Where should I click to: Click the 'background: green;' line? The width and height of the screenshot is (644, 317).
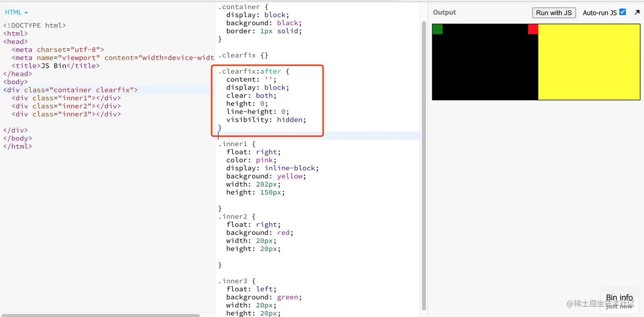tap(264, 298)
